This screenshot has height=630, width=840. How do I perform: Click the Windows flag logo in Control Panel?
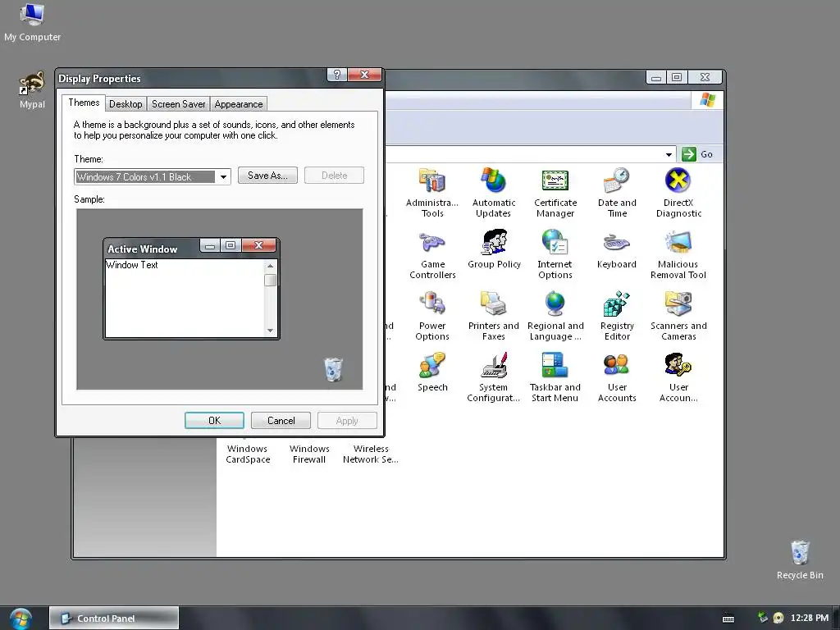[x=707, y=100]
